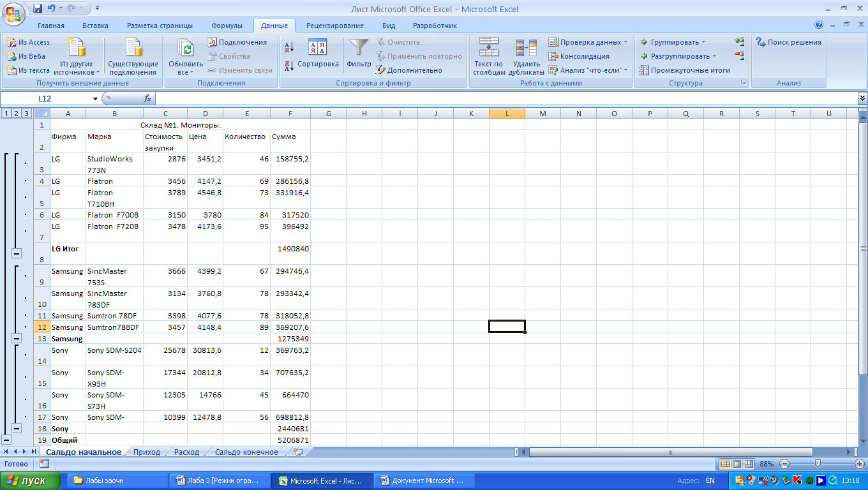
Task: Show outline level 3
Action: coord(26,114)
